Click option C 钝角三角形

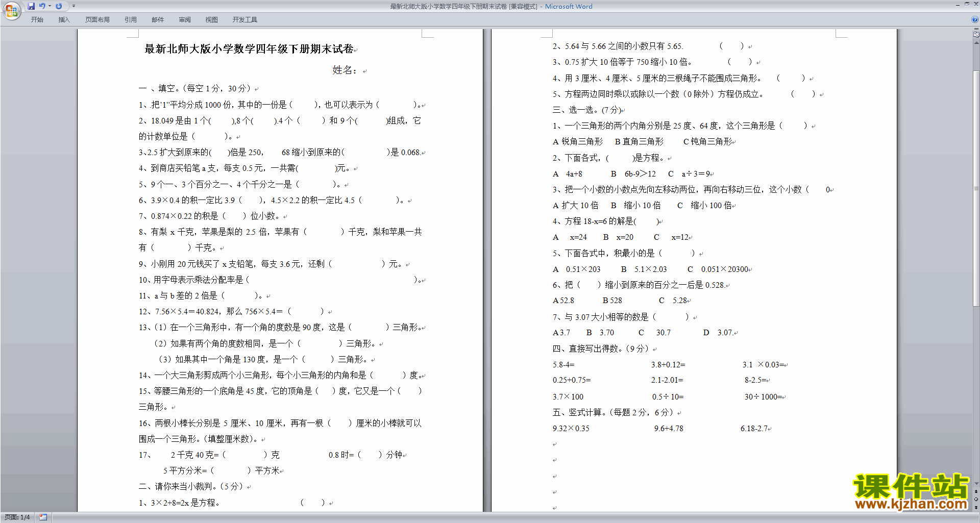pos(707,141)
